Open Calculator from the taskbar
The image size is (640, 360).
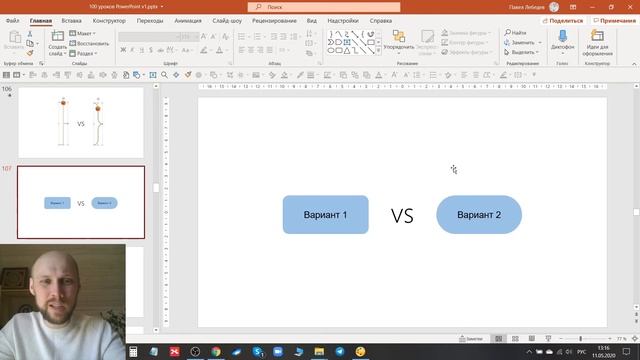tap(133, 351)
